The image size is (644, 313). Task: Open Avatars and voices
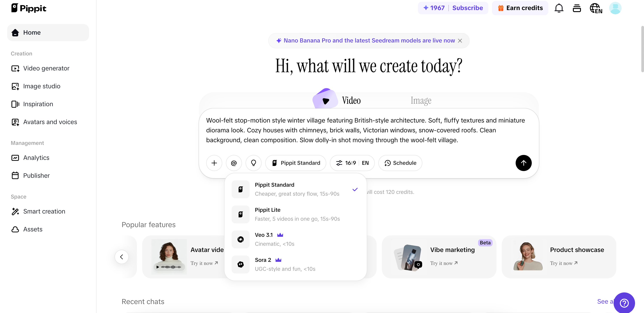(50, 122)
